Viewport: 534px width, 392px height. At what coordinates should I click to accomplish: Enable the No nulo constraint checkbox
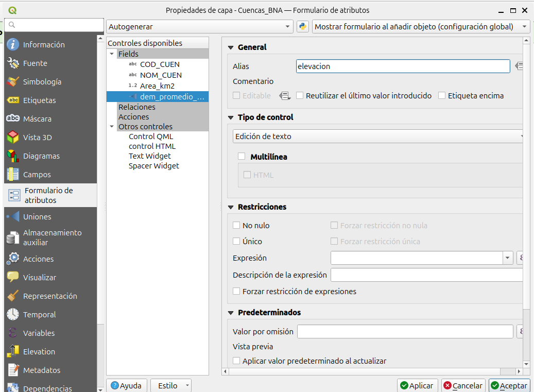point(237,226)
